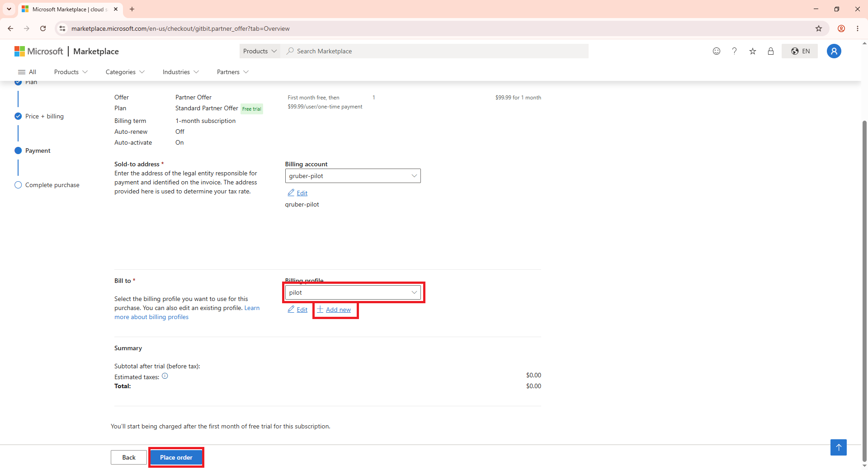Open user account avatar icon
The width and height of the screenshot is (868, 470).
point(834,51)
